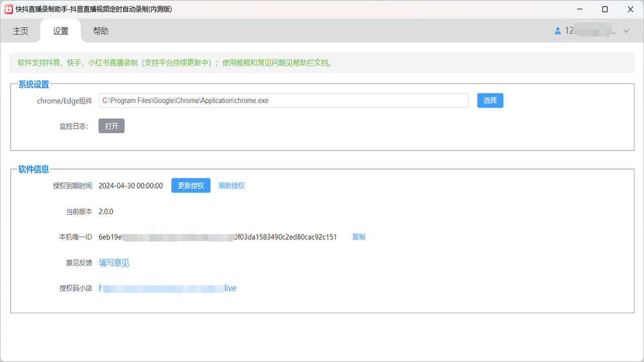Click the version number 2.0.0

coord(106,212)
